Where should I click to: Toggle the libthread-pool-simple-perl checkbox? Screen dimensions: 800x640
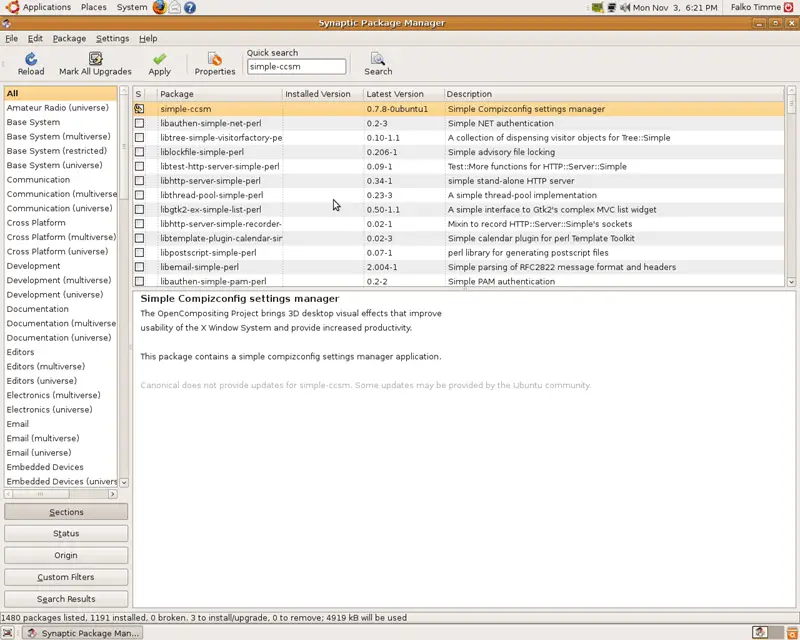point(139,195)
